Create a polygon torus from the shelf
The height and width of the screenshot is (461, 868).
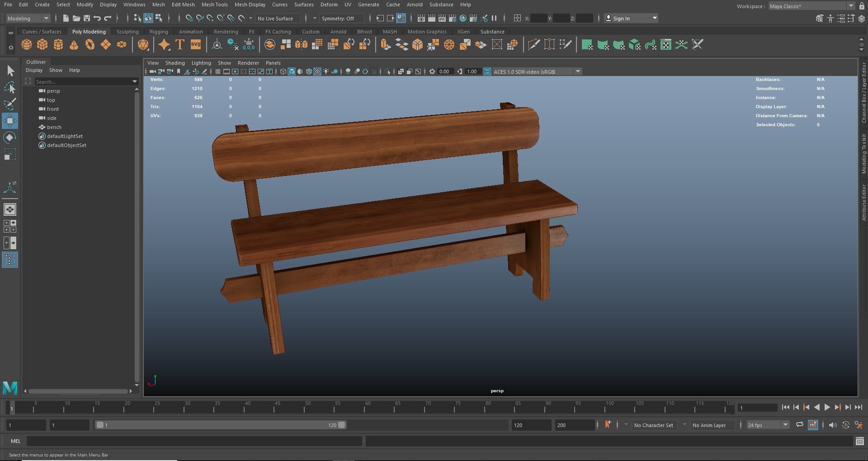pyautogui.click(x=90, y=45)
